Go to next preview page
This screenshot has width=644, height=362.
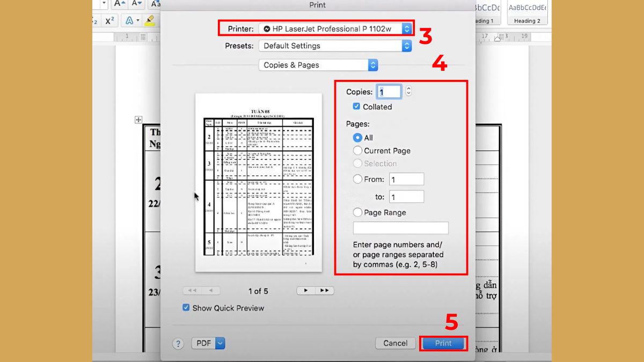[306, 291]
